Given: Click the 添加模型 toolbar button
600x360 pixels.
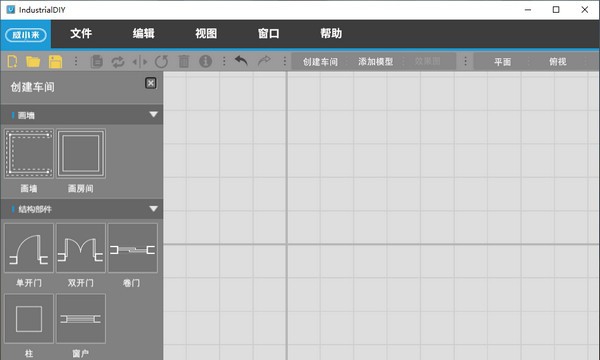Looking at the screenshot, I should [375, 62].
